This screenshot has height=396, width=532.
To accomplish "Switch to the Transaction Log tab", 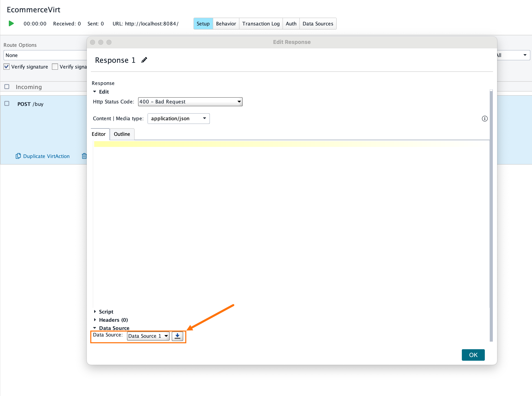I will (261, 23).
